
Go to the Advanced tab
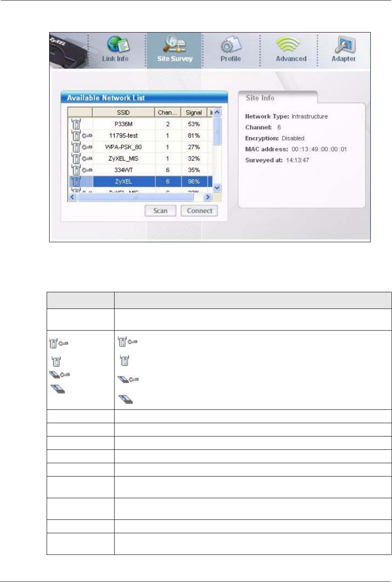(x=291, y=50)
